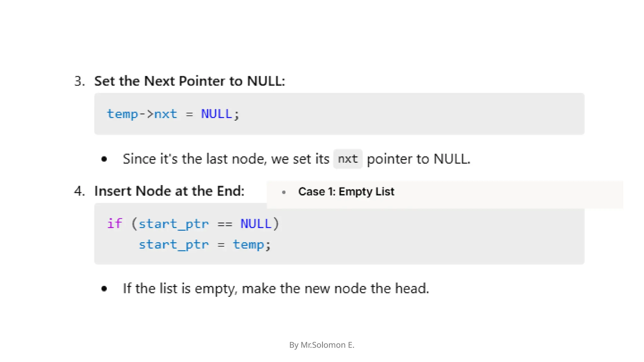Viewport: 644px width, 362px height.
Task: Click 'temp' in the temp->nxt code line
Action: point(122,114)
